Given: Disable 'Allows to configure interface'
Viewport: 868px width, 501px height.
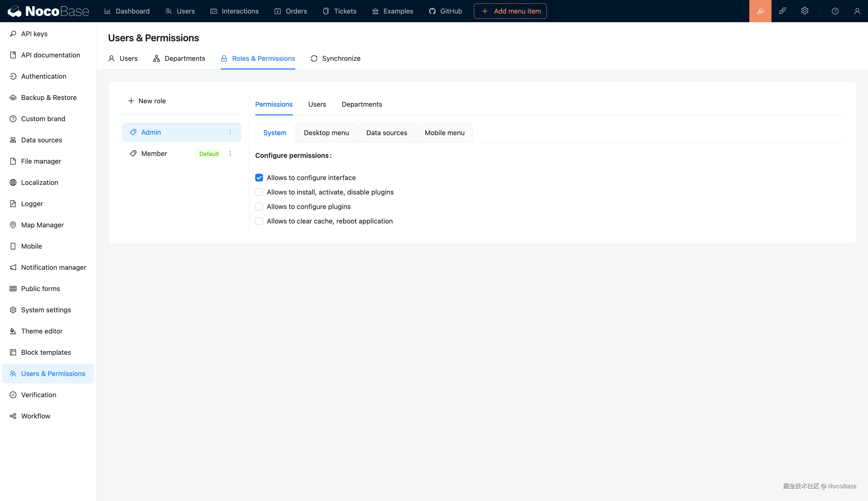Looking at the screenshot, I should tap(259, 178).
